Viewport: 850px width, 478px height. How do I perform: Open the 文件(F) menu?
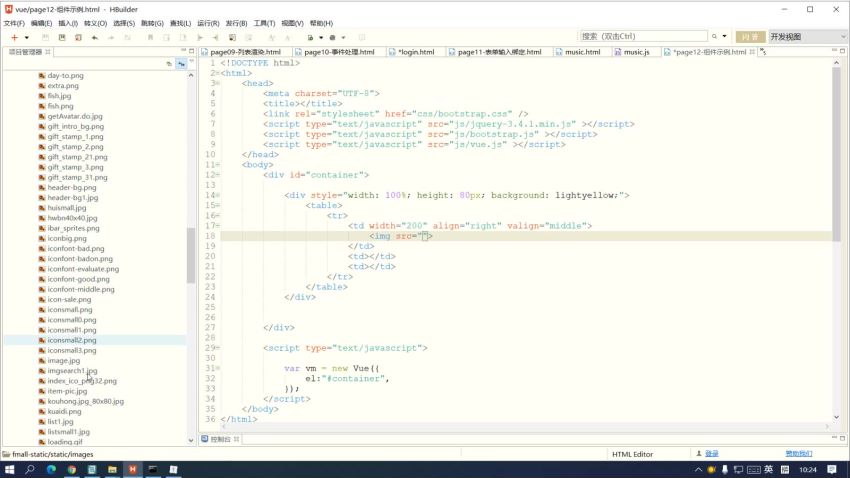pos(14,23)
